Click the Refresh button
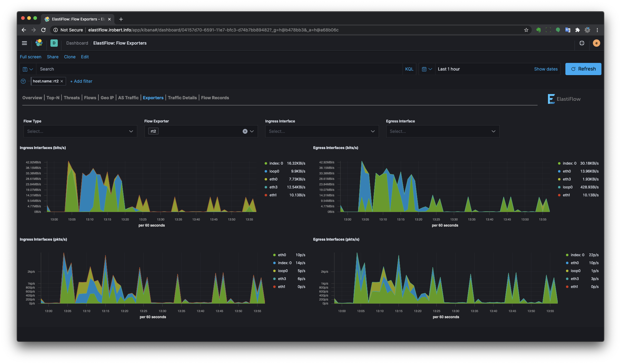The image size is (621, 364). coord(583,69)
